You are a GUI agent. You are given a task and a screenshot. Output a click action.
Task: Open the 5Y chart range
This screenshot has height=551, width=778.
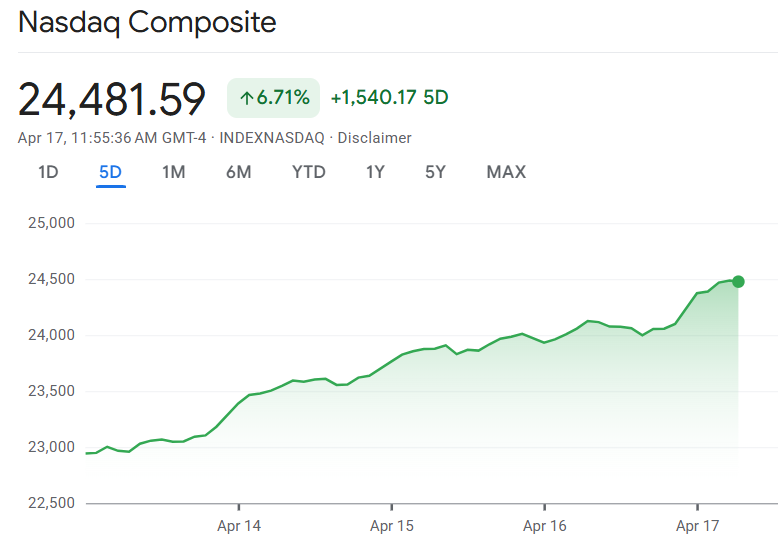[435, 172]
